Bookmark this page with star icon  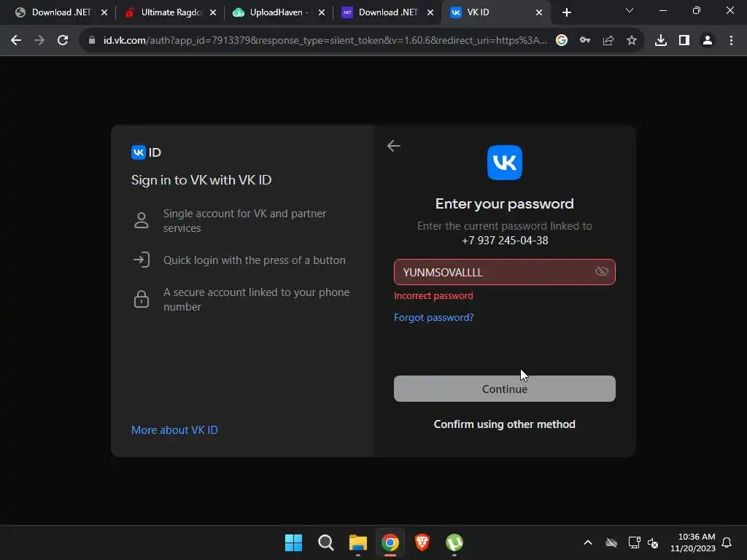point(632,41)
